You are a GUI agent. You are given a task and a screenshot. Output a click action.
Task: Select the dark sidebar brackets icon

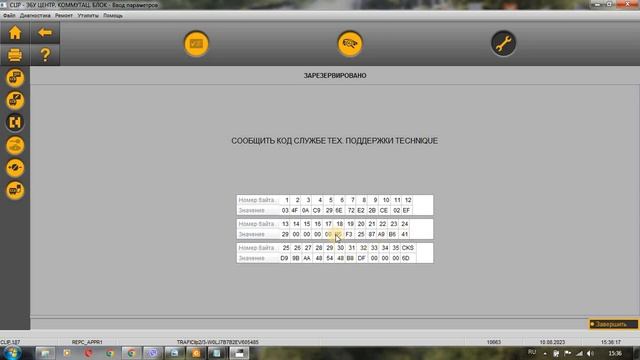pos(15,122)
